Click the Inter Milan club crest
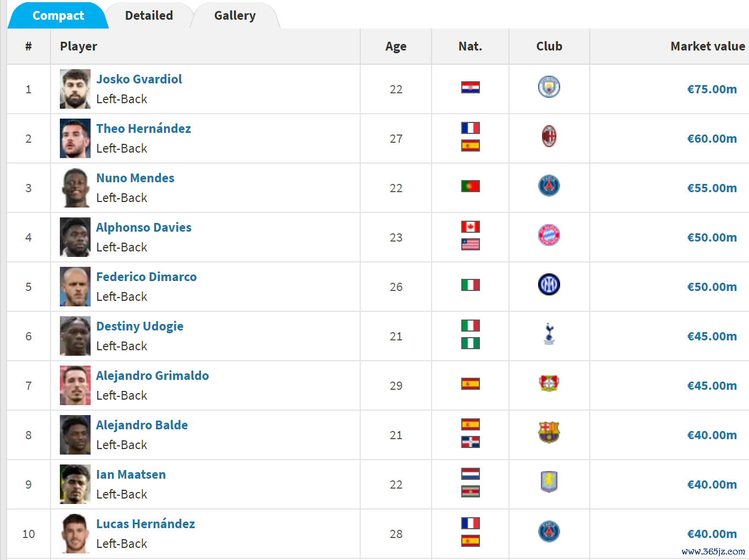The image size is (749, 560). coord(549,284)
